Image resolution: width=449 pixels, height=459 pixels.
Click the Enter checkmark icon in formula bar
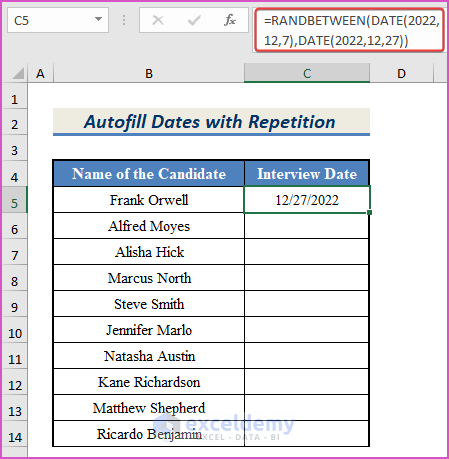pyautogui.click(x=194, y=20)
